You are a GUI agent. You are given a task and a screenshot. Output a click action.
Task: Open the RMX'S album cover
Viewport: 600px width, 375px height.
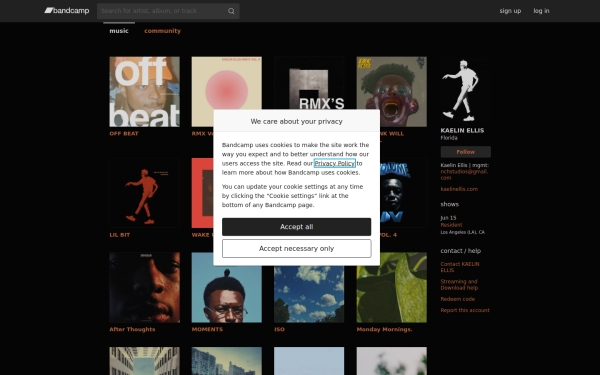[x=309, y=83]
